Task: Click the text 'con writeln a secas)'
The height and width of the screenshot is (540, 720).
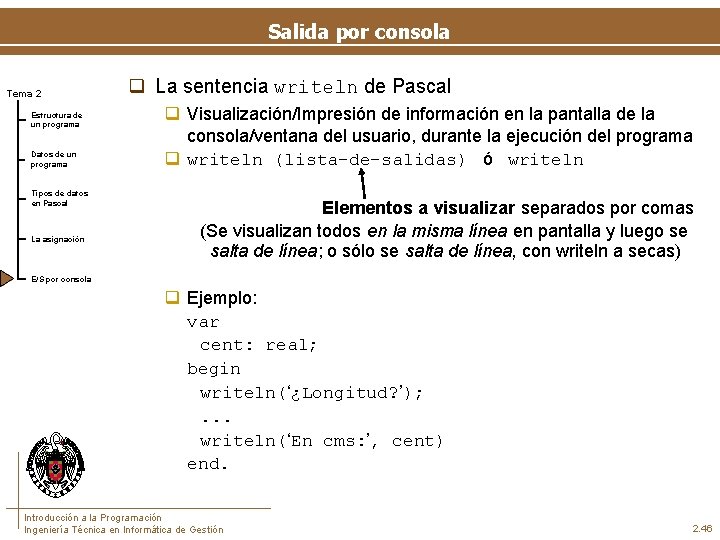Action: coord(601,251)
